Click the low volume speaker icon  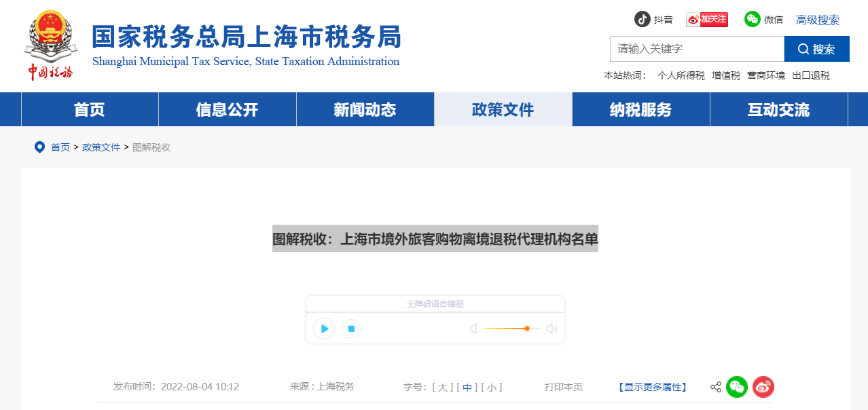coord(473,329)
